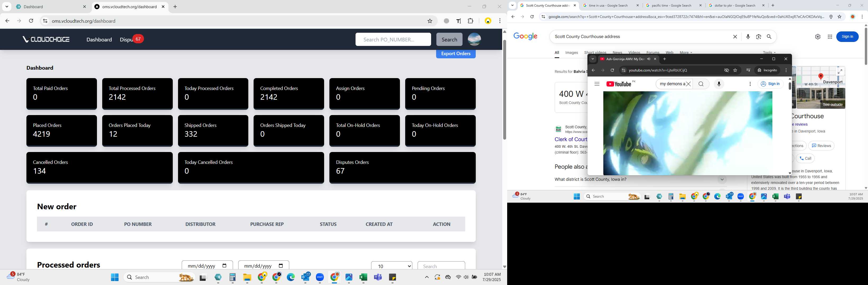Viewport: 868px width, 285px height.
Task: Open Disputes nav link with 67 badge
Action: (x=131, y=39)
